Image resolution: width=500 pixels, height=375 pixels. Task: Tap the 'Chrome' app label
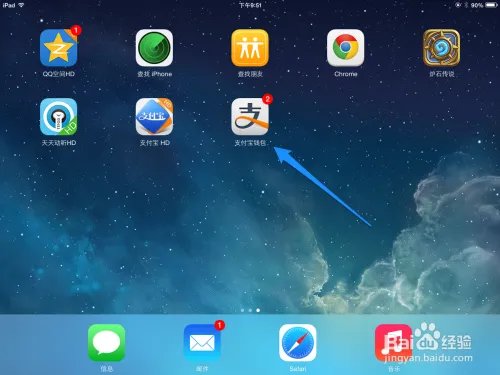tap(346, 74)
